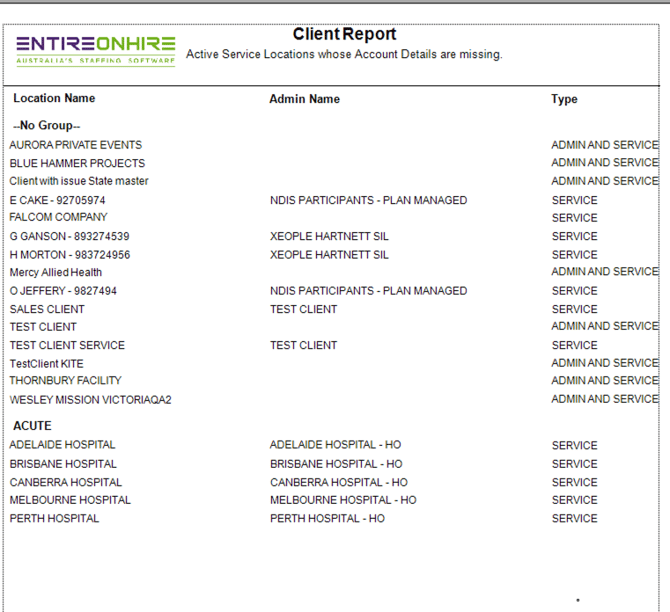Click G GANSON - 893274539 entry
This screenshot has width=670, height=612.
click(69, 236)
